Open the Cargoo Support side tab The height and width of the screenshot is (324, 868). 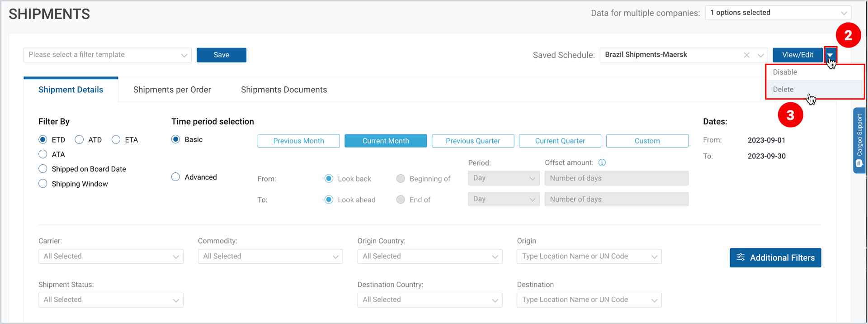[x=859, y=140]
